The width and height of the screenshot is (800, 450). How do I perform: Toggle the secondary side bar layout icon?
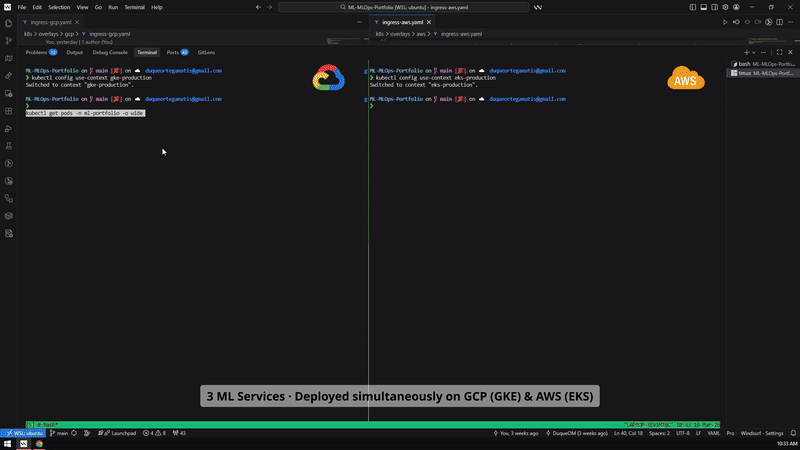coord(714,7)
